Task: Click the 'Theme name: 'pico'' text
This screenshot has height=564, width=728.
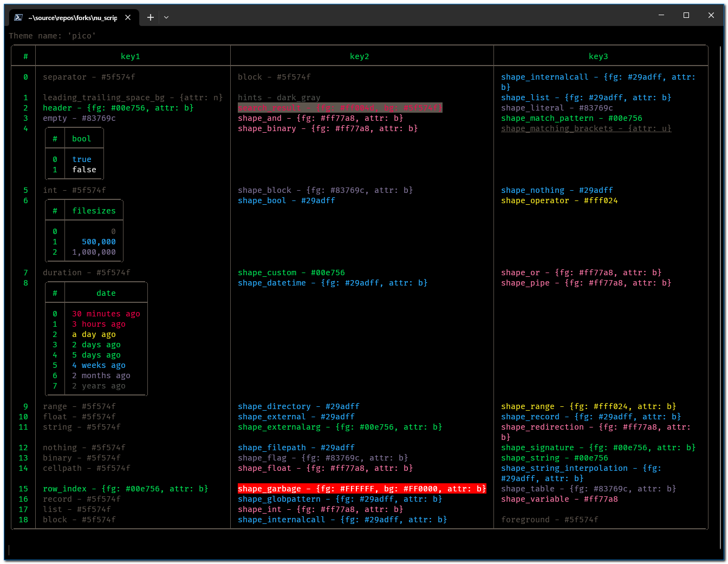Action: click(53, 36)
